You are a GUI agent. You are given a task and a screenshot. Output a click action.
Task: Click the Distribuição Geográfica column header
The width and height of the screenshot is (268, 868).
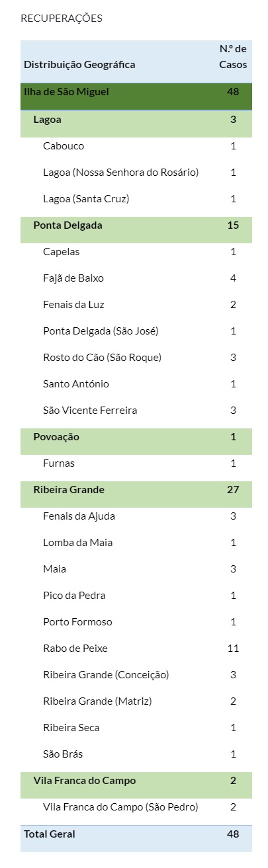tap(79, 65)
